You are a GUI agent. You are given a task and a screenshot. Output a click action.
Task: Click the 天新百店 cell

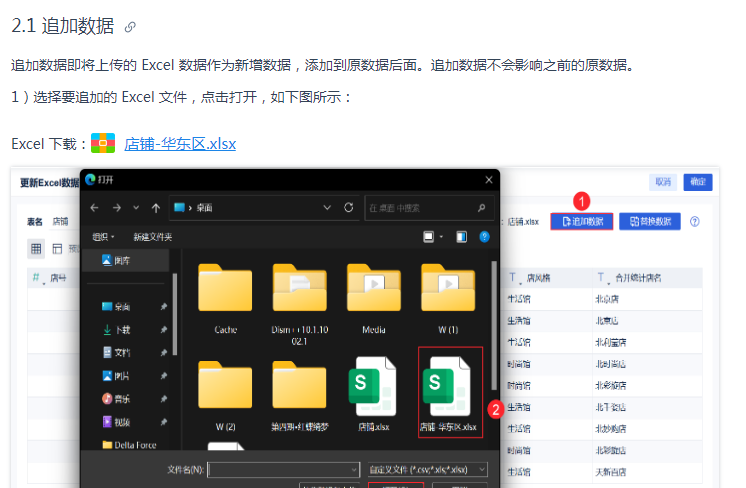[x=610, y=472]
